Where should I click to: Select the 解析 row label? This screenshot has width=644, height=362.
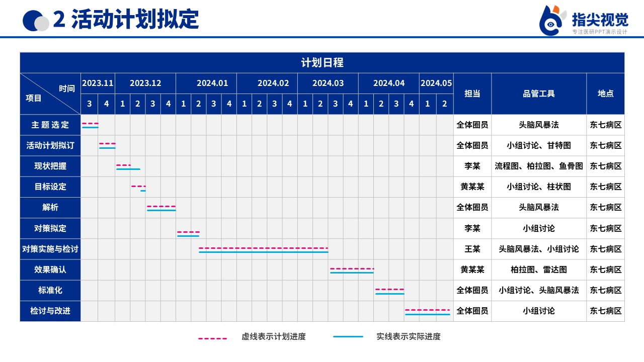(x=50, y=207)
